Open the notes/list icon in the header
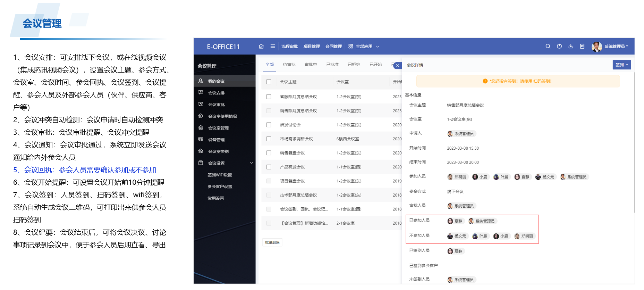The image size is (644, 290). tap(582, 46)
